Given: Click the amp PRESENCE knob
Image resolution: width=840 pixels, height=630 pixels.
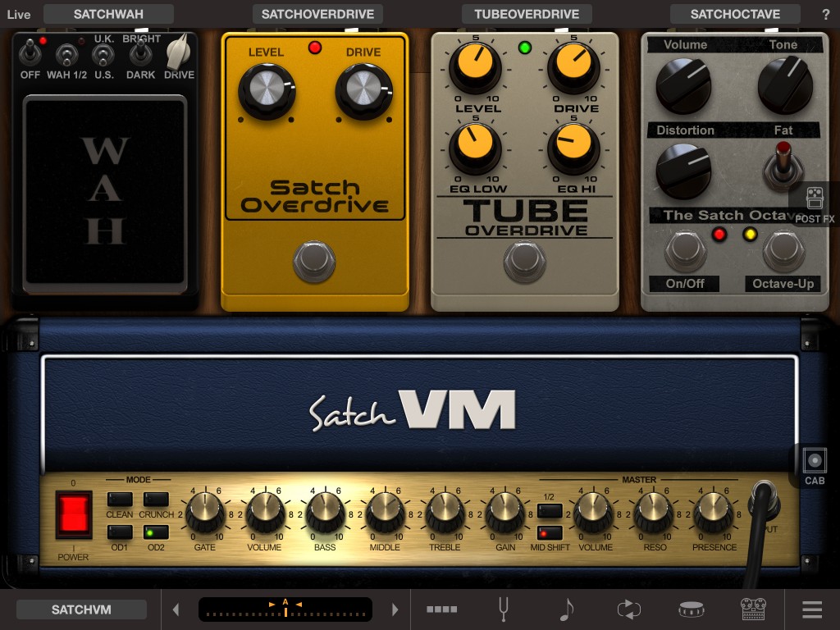Looking at the screenshot, I should click(714, 512).
